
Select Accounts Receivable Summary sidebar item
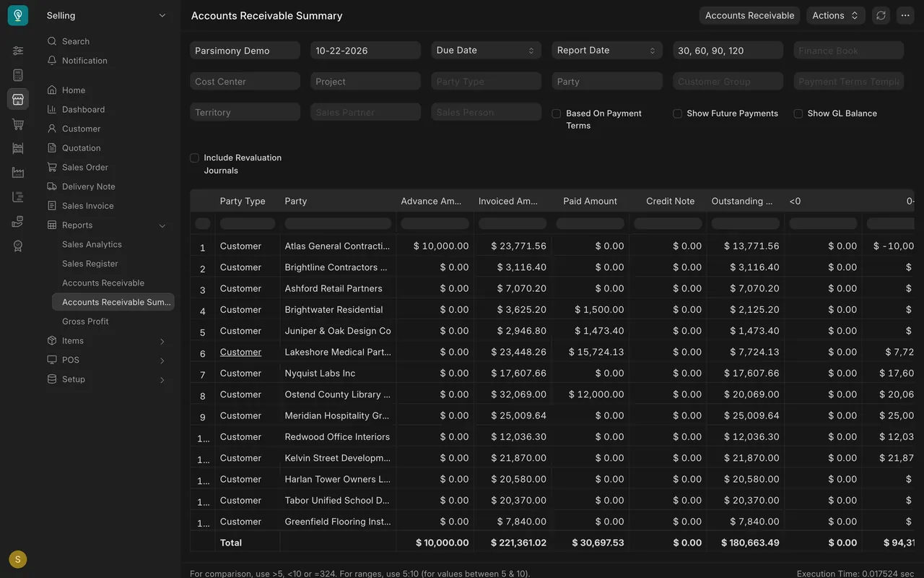tap(113, 302)
